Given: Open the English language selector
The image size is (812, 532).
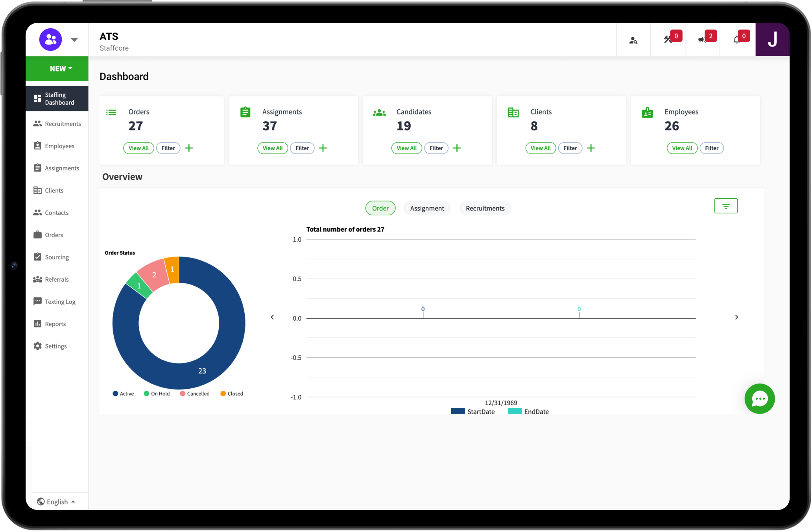Looking at the screenshot, I should tap(56, 502).
